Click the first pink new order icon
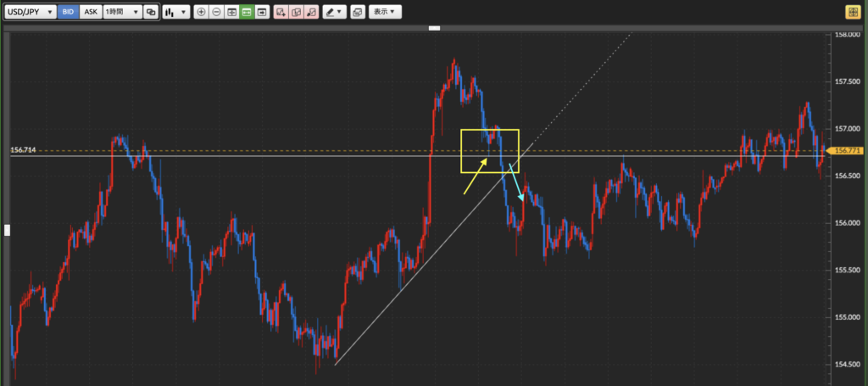 282,12
